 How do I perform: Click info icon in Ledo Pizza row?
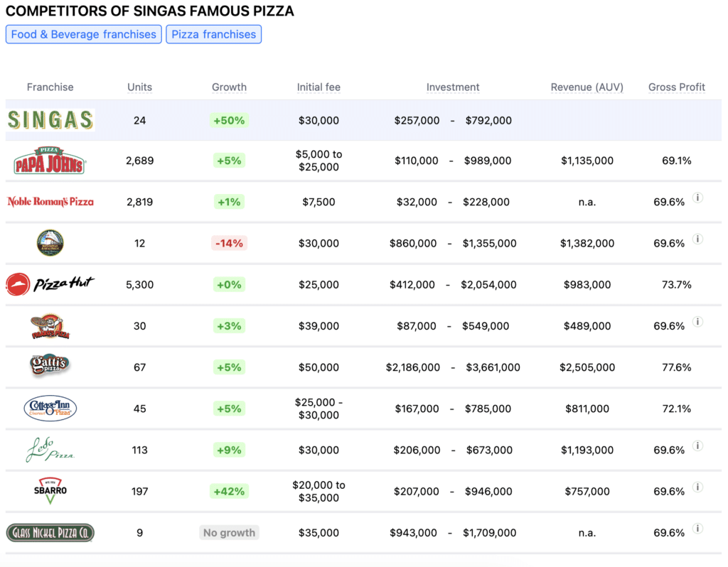(697, 446)
